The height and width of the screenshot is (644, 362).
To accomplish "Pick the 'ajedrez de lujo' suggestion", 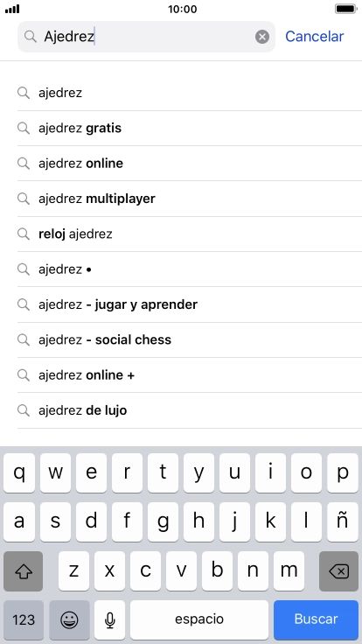I will pos(189,410).
